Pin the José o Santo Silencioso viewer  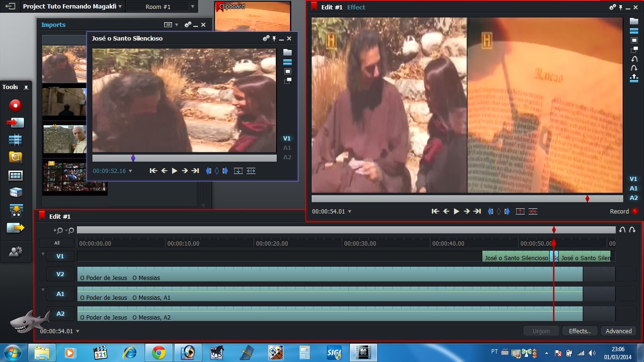[274, 39]
